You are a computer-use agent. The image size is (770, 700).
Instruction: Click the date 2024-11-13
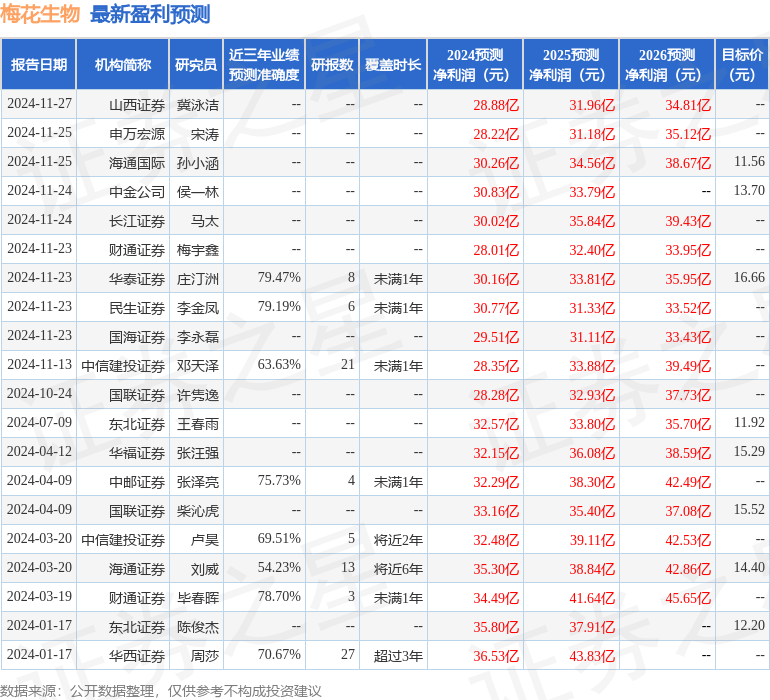point(39,364)
